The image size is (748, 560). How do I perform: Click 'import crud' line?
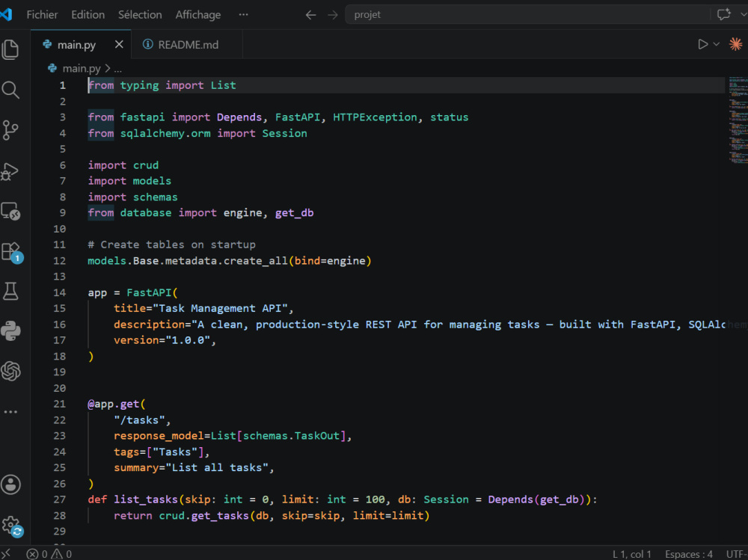click(x=123, y=165)
